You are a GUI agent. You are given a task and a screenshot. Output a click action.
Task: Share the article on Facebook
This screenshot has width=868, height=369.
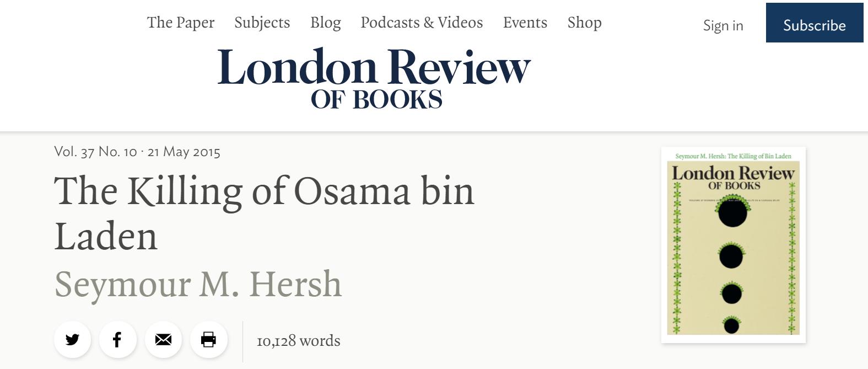117,339
